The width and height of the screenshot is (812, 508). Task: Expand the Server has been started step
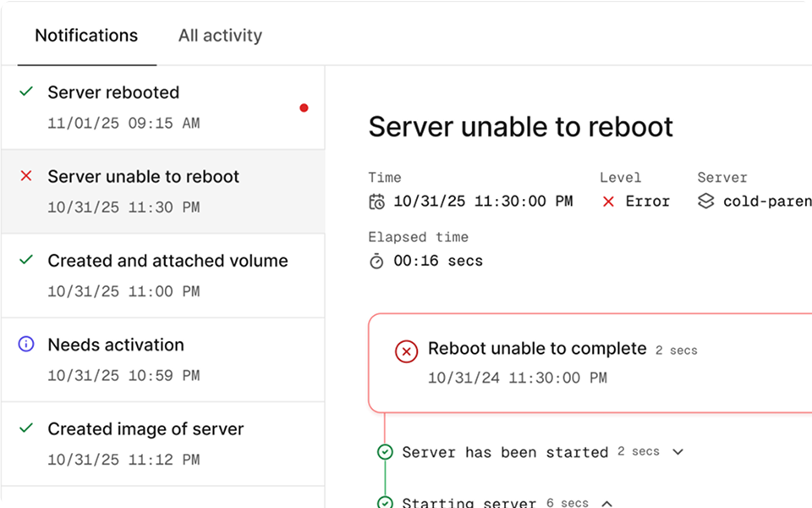[x=678, y=452]
